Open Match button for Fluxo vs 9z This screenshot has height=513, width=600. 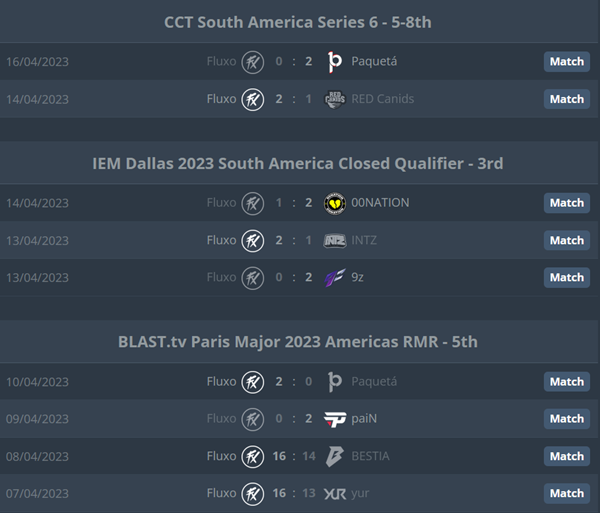[x=567, y=277]
